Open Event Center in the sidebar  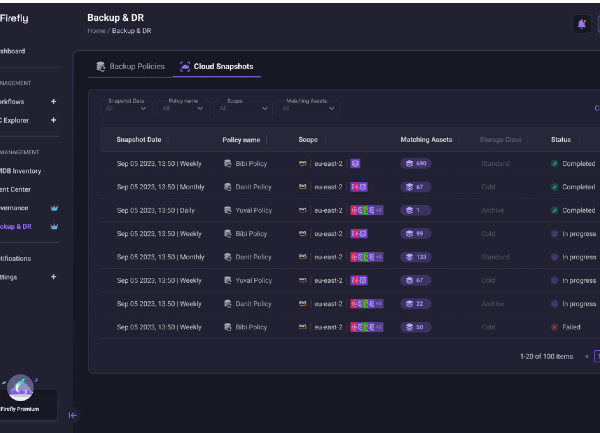tap(15, 189)
